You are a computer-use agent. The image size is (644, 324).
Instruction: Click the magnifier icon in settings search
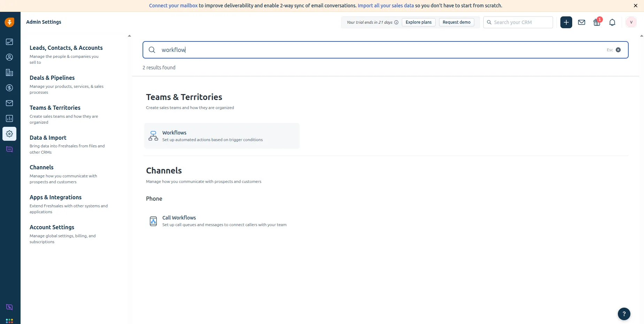(x=152, y=50)
